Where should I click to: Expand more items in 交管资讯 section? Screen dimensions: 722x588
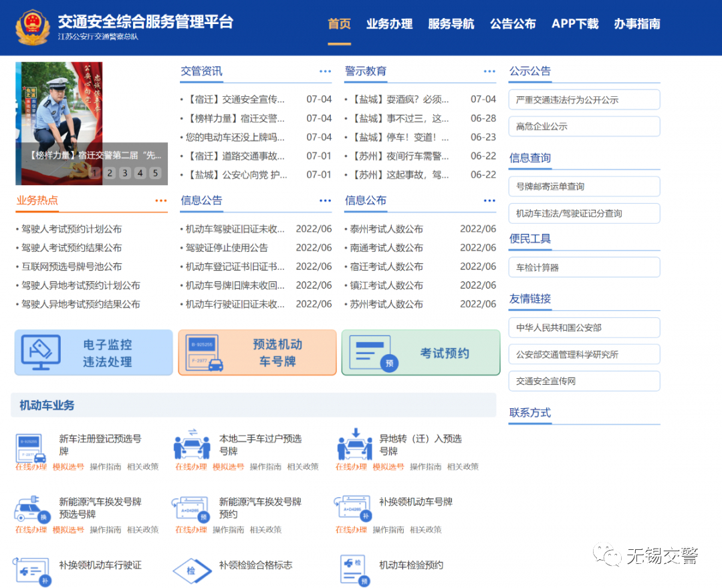325,71
